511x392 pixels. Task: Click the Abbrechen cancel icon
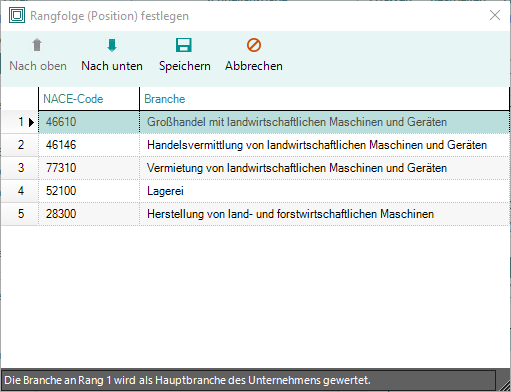coord(254,45)
